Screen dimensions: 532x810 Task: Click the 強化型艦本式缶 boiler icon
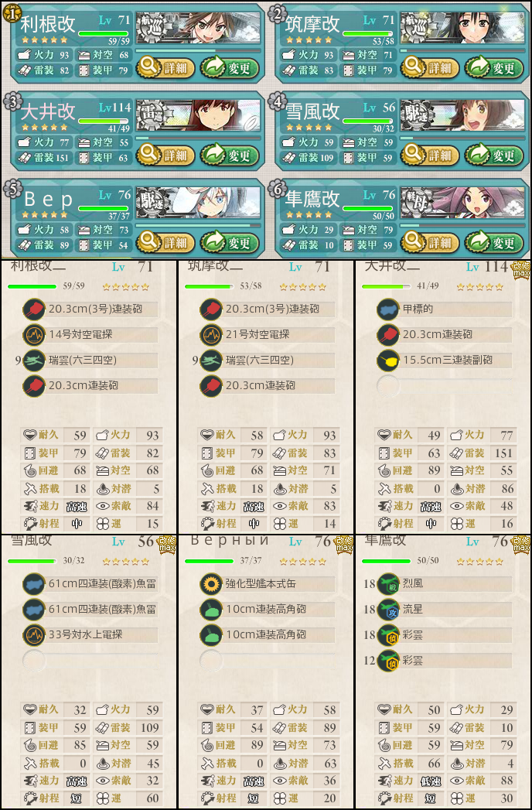tap(211, 584)
